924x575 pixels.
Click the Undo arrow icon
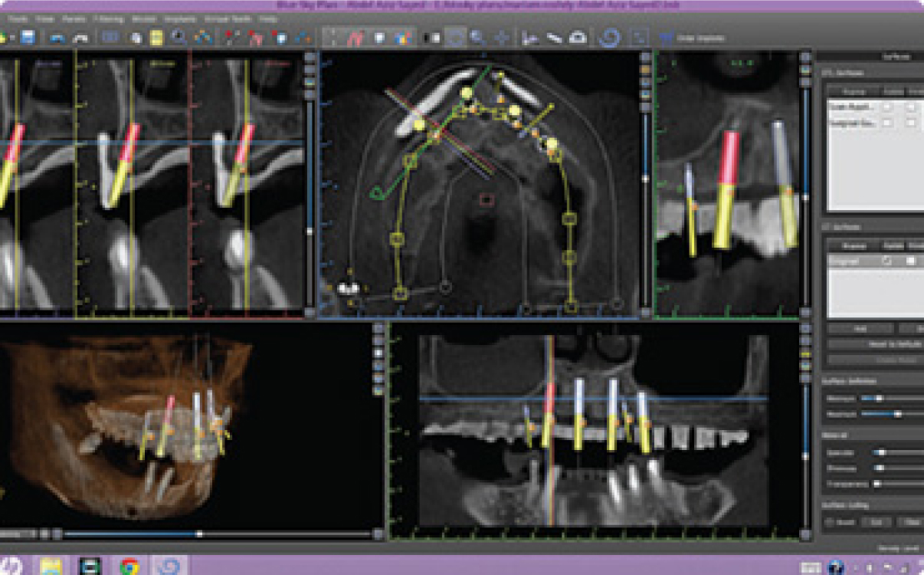[x=57, y=37]
